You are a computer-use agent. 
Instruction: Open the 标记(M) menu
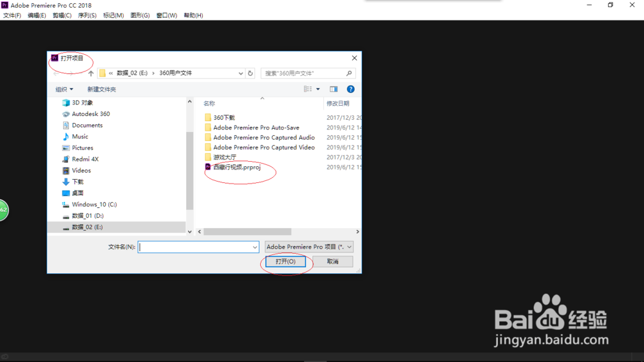[x=113, y=15]
